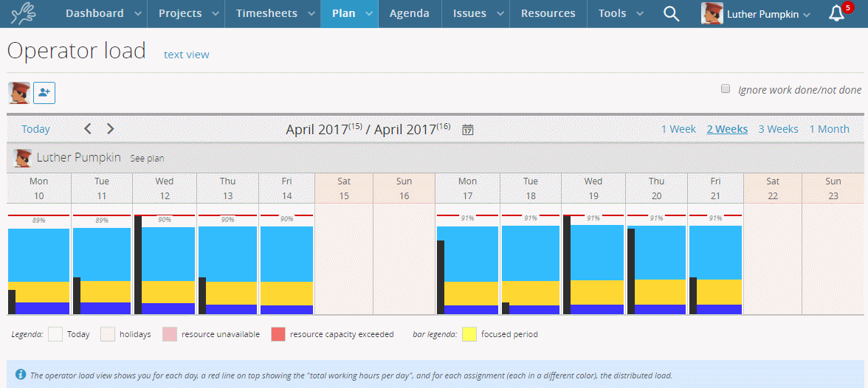Click Luther Pumpkin avatar below title
Screen dimensions: 868x388
point(19,93)
